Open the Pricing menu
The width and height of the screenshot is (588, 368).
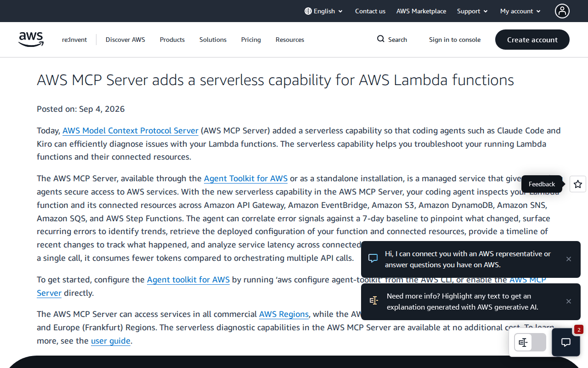click(251, 40)
